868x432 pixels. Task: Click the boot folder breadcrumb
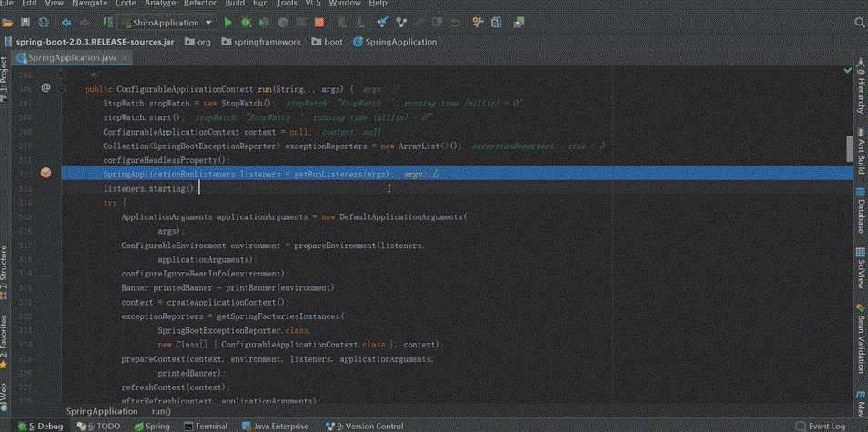(328, 42)
